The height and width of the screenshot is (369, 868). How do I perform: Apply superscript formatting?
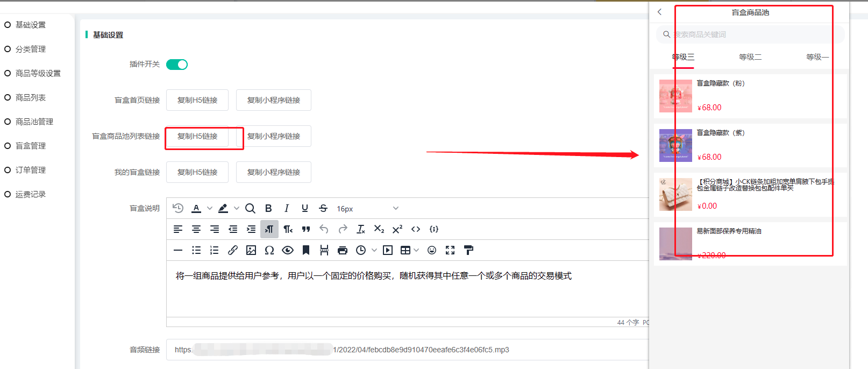click(x=397, y=229)
